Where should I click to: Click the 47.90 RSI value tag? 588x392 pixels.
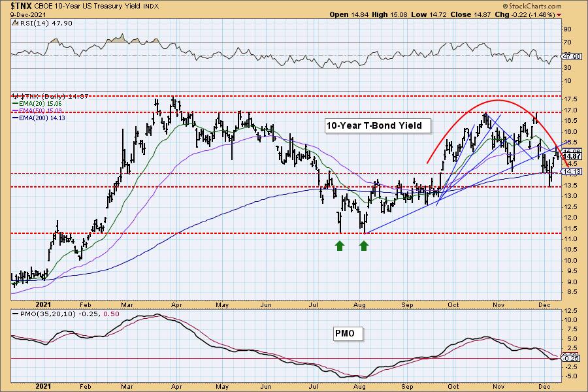[x=572, y=57]
